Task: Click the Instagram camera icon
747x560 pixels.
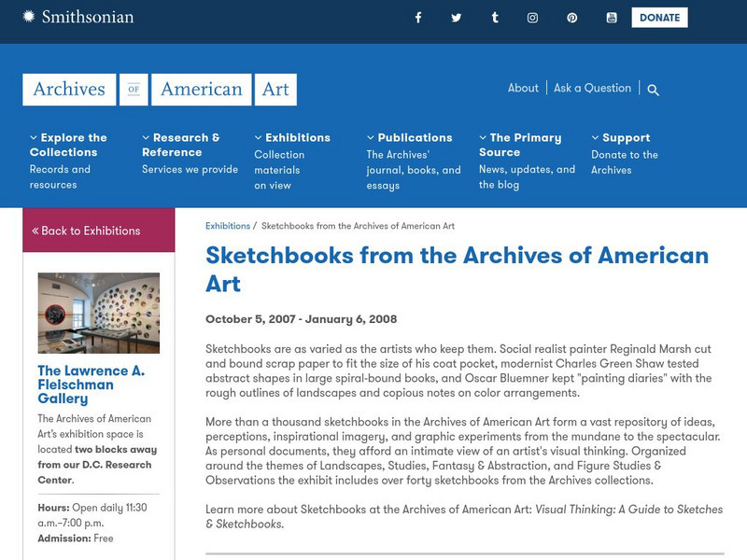Action: pos(532,18)
